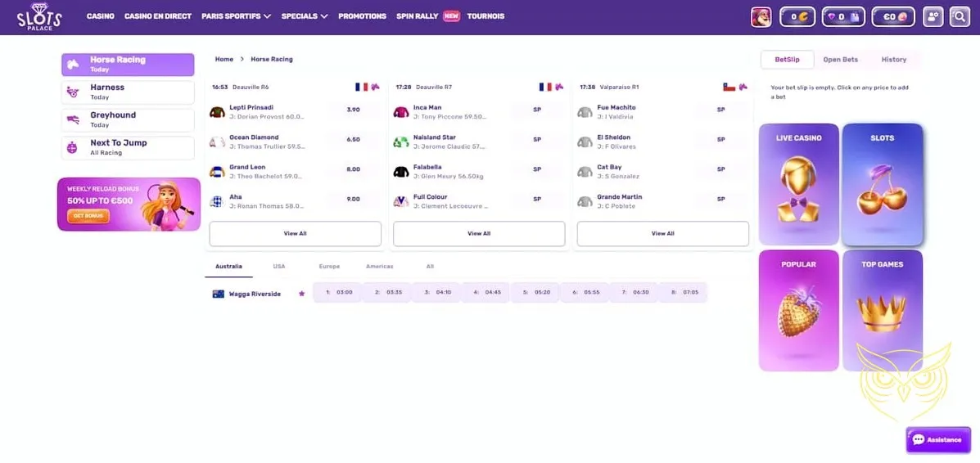Image resolution: width=980 pixels, height=463 pixels.
Task: Toggle favorite star for Wagga Riverside
Action: [x=301, y=294]
